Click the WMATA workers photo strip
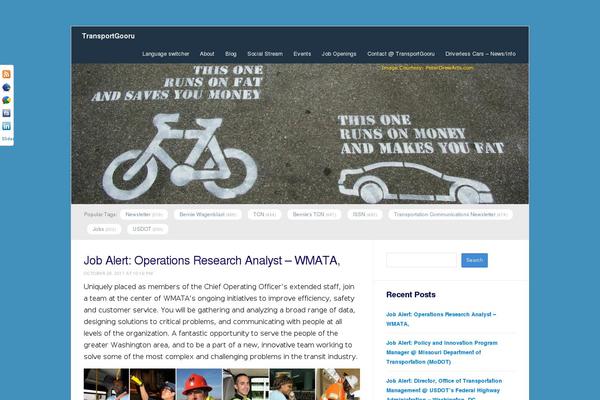The height and width of the screenshot is (400, 600). pyautogui.click(x=222, y=384)
